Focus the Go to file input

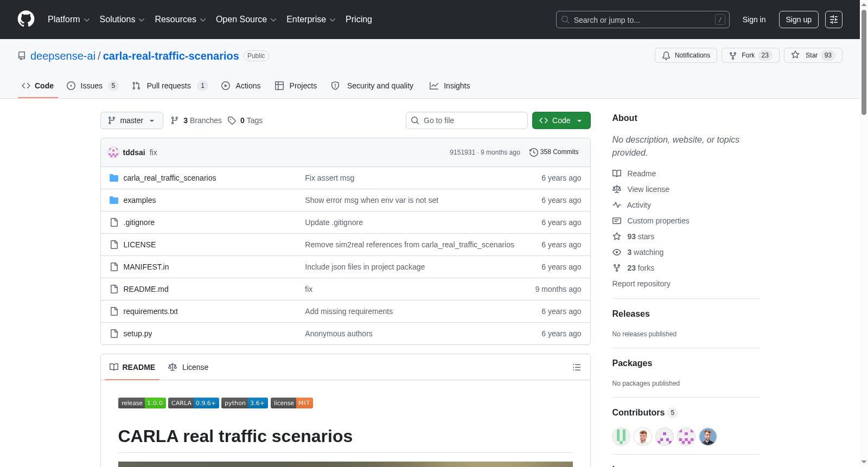click(x=467, y=120)
